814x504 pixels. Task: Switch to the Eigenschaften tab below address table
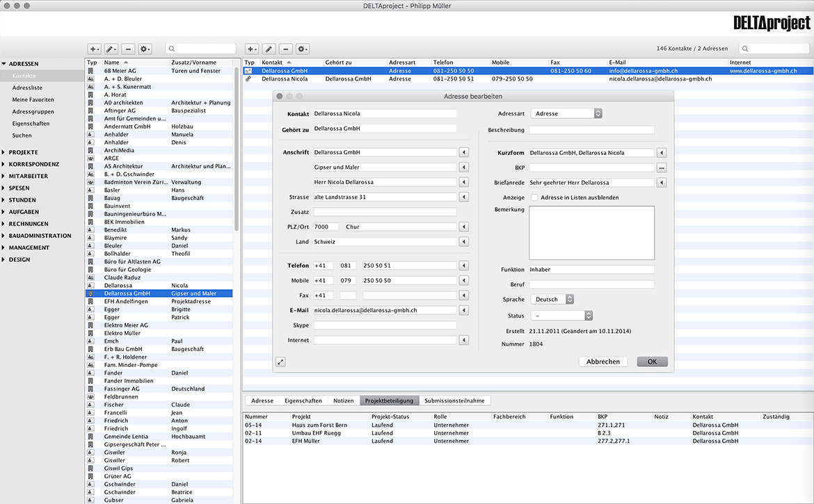[303, 401]
